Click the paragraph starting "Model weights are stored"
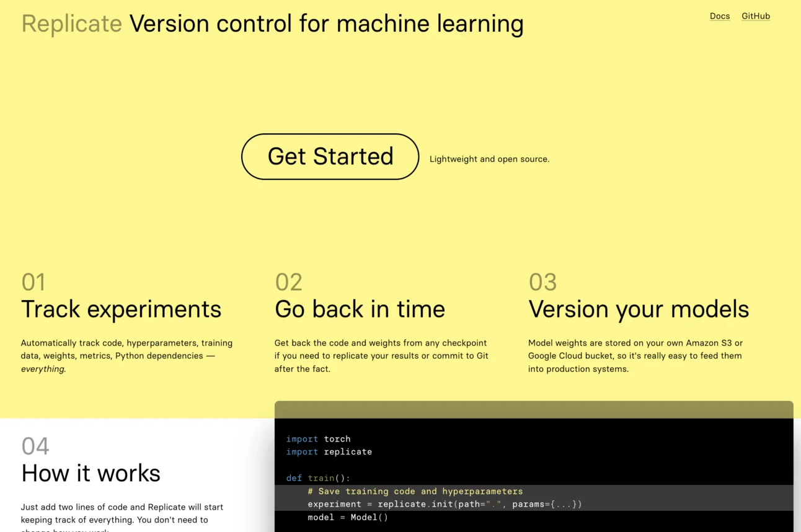The image size is (801, 532). click(x=635, y=356)
